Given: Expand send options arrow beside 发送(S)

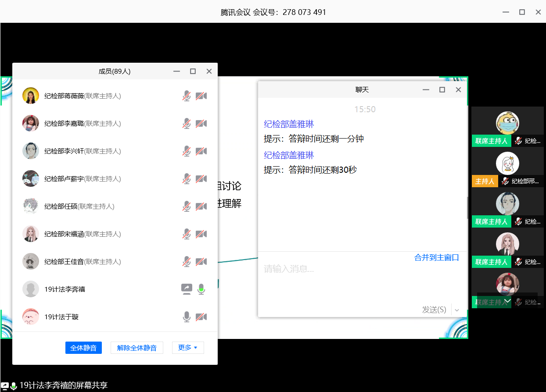Looking at the screenshot, I should click(x=457, y=310).
